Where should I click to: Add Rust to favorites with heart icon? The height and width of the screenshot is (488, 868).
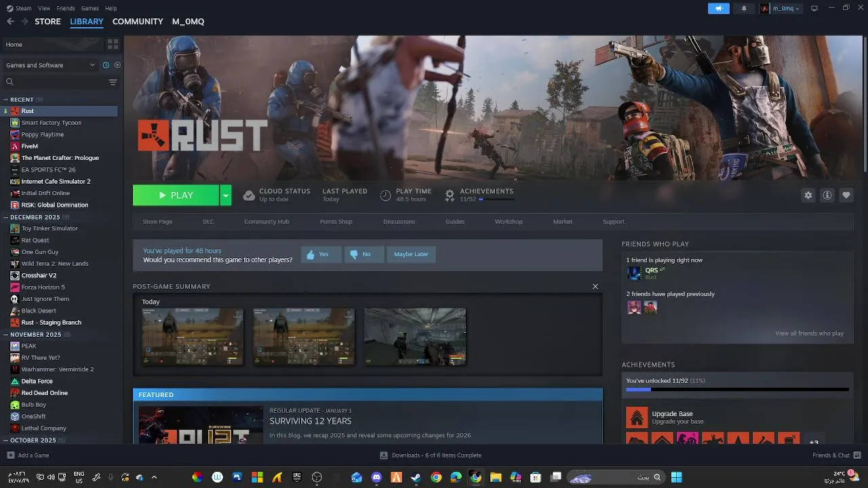click(846, 195)
